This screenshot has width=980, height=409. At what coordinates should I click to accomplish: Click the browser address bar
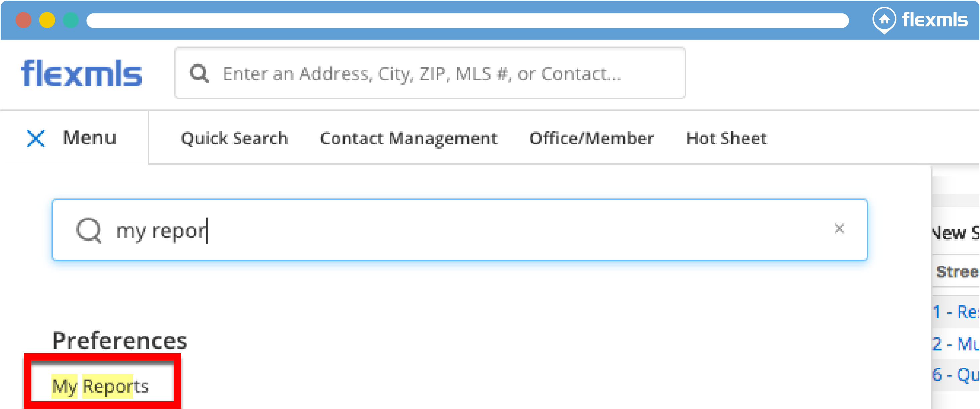(467, 20)
